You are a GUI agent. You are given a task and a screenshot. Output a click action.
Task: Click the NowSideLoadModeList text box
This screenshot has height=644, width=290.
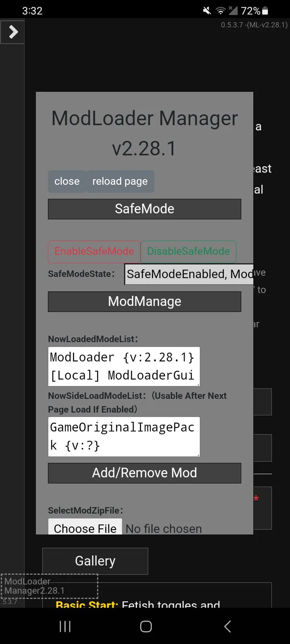(124, 436)
